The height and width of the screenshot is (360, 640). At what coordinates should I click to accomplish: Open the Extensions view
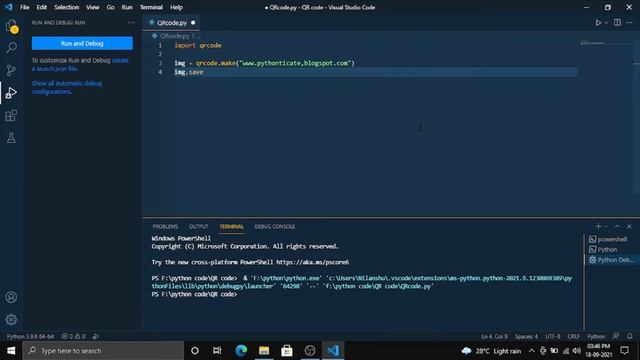pyautogui.click(x=11, y=116)
